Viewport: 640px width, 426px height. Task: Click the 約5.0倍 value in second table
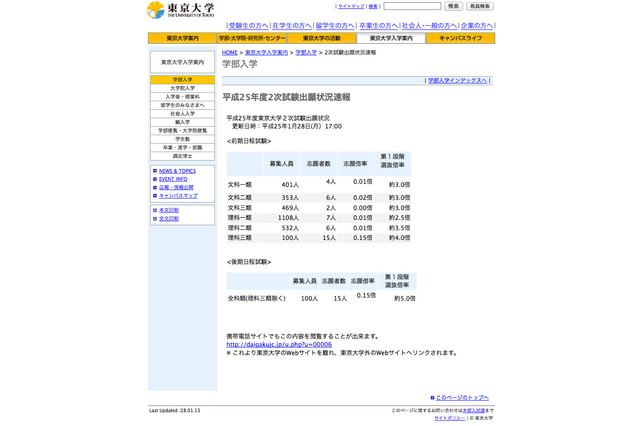coord(405,299)
